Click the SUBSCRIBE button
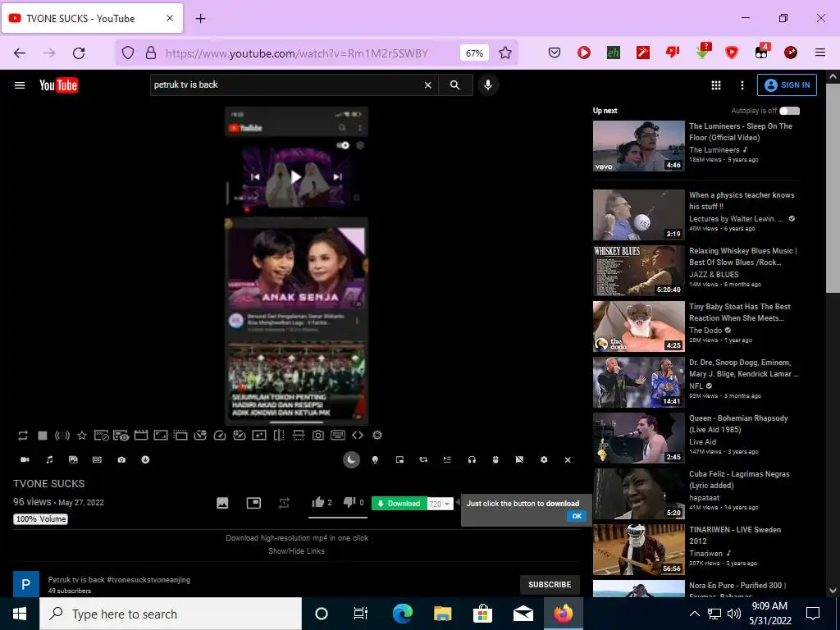Image resolution: width=840 pixels, height=630 pixels. [x=550, y=584]
